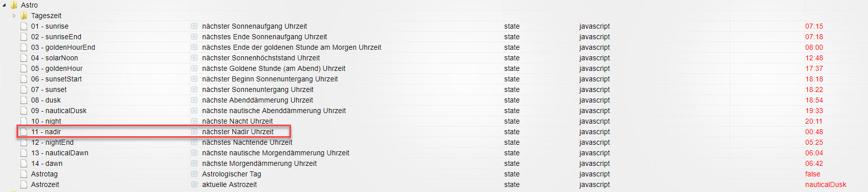Click the false value of Astrotag

(812, 174)
